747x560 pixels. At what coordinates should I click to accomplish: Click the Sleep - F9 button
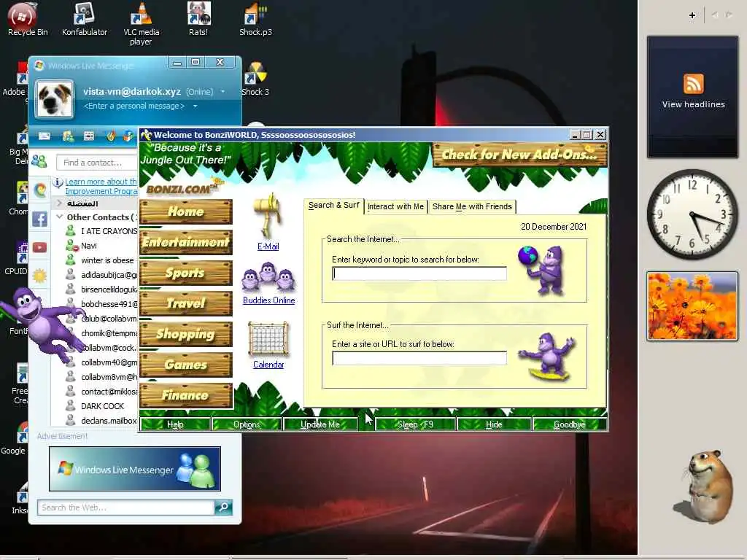(x=415, y=424)
